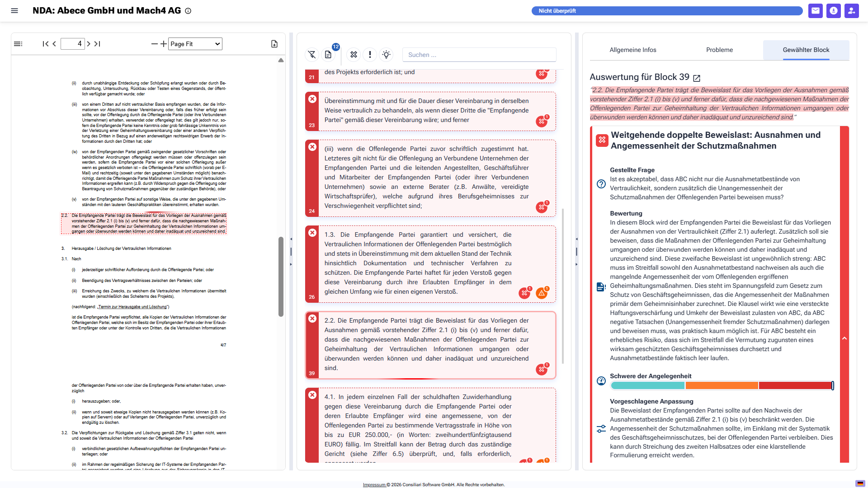Click the Vorgeschlagene Anpassung adjust icon
The height and width of the screenshot is (488, 868).
click(601, 429)
